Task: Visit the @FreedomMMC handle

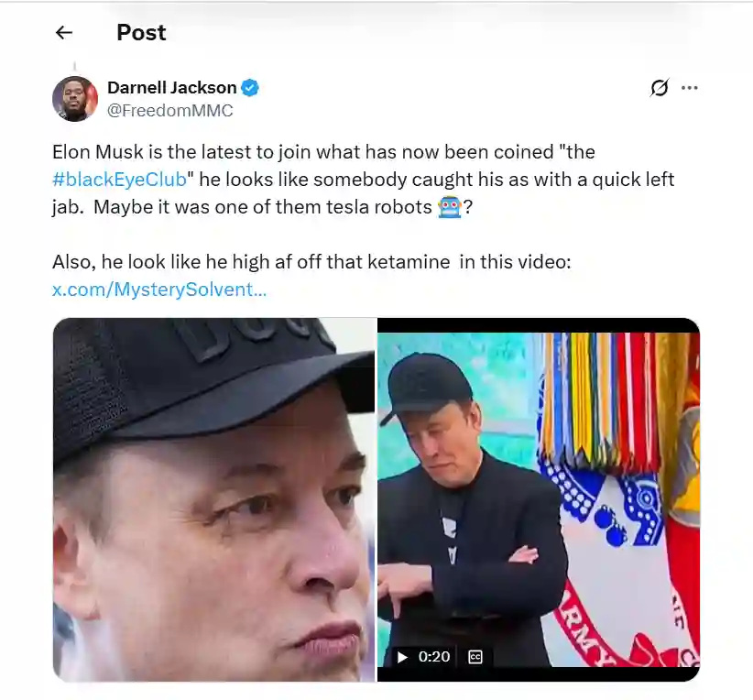Action: click(170, 111)
